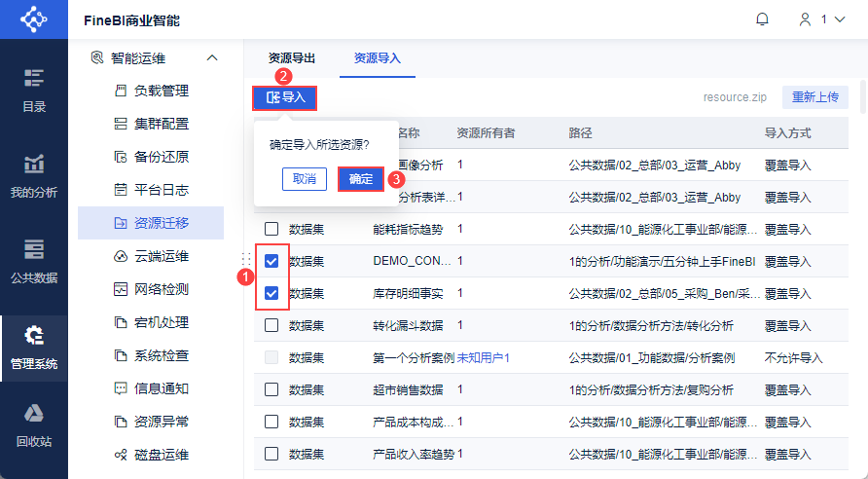Check the 超市销售数据 row checkbox
Viewport: 868px width, 479px height.
[x=271, y=389]
